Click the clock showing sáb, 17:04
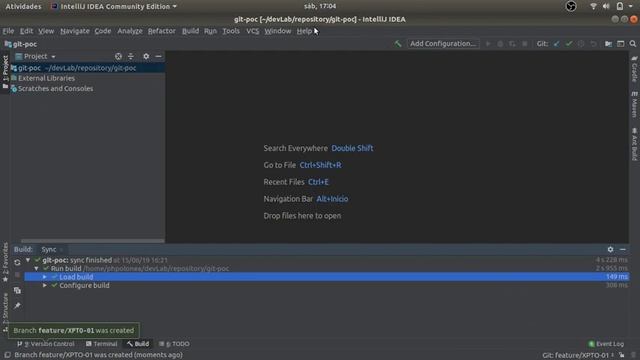 (320, 7)
